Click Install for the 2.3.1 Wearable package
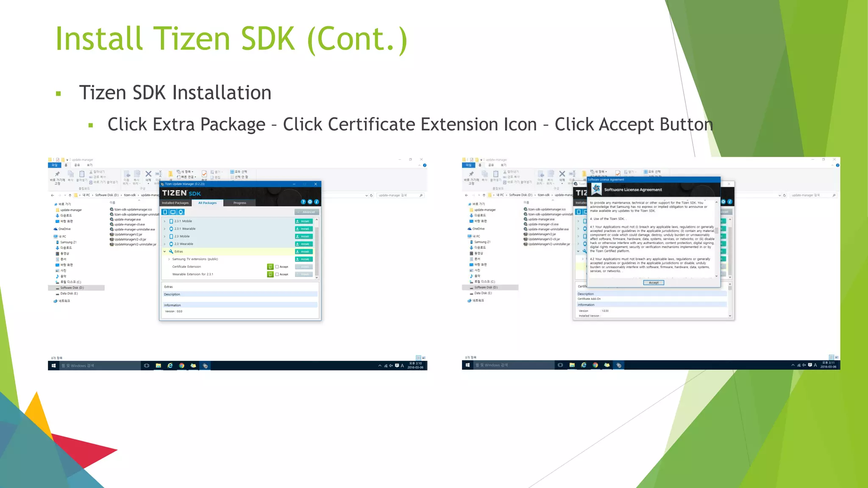This screenshot has width=868, height=488. pyautogui.click(x=304, y=229)
